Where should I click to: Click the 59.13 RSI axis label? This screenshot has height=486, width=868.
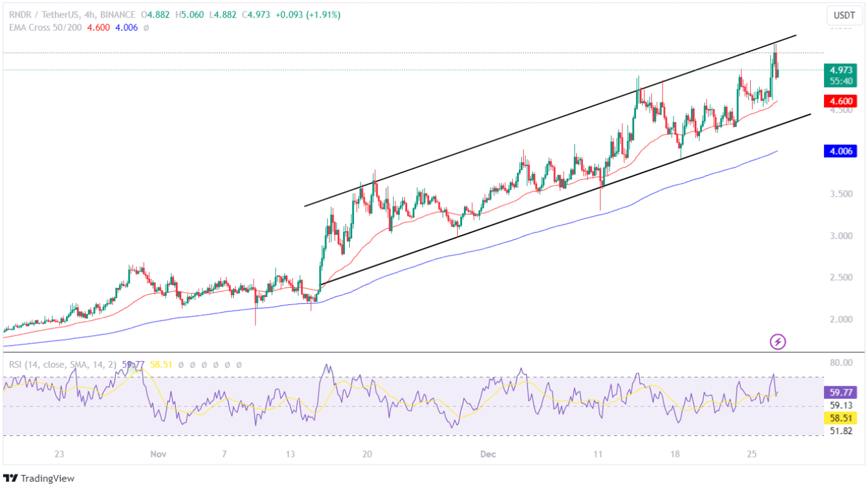pyautogui.click(x=841, y=405)
